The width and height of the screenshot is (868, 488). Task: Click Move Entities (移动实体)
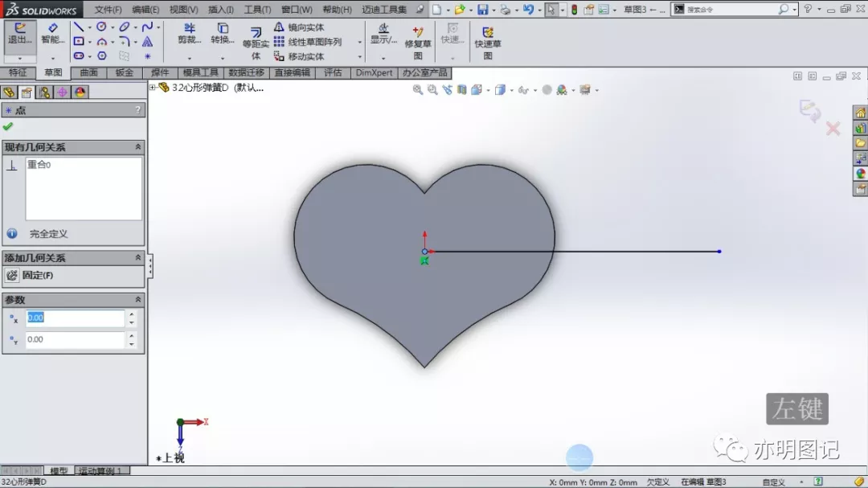pyautogui.click(x=300, y=56)
